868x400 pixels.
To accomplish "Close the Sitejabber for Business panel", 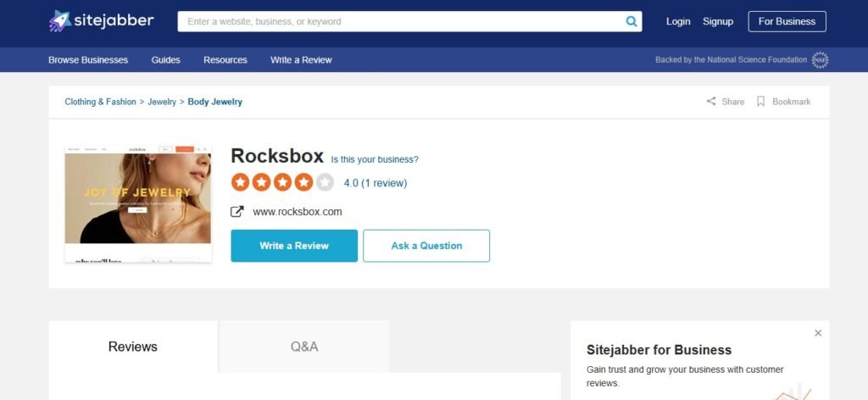I will [x=818, y=333].
